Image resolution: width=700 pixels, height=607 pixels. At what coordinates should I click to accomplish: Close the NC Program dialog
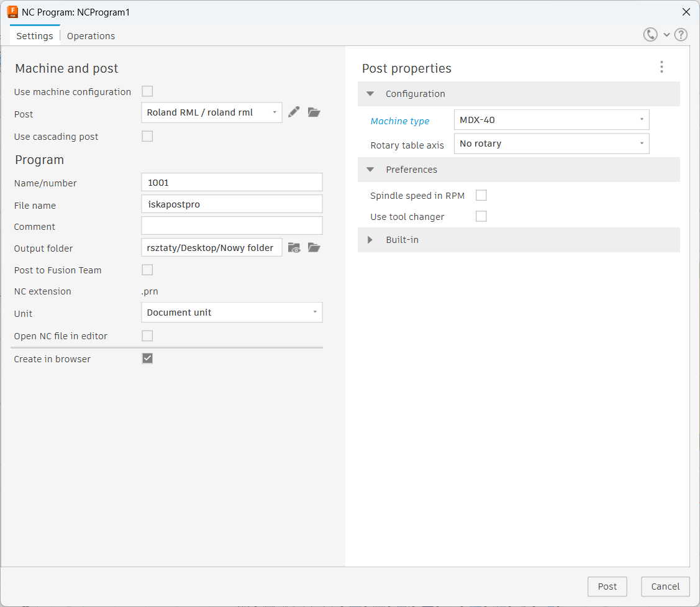[x=686, y=12]
